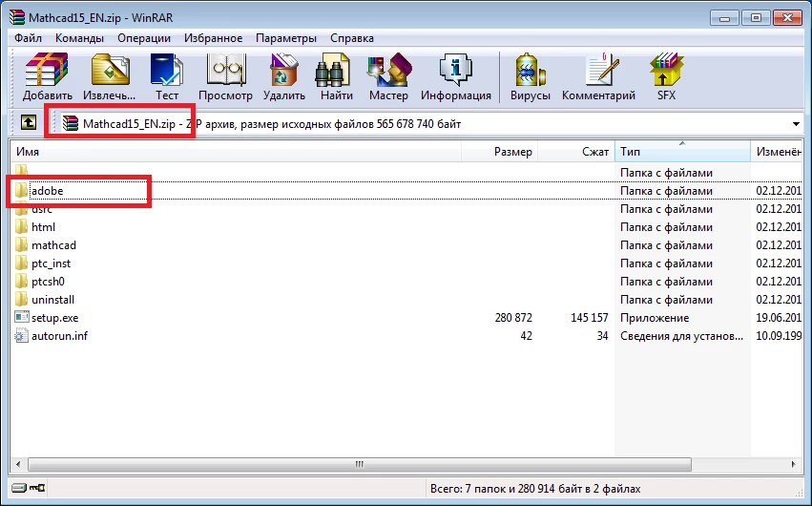Click the horizontal scrollbar thumb
Screen dimensions: 812x506
pyautogui.click(x=360, y=464)
